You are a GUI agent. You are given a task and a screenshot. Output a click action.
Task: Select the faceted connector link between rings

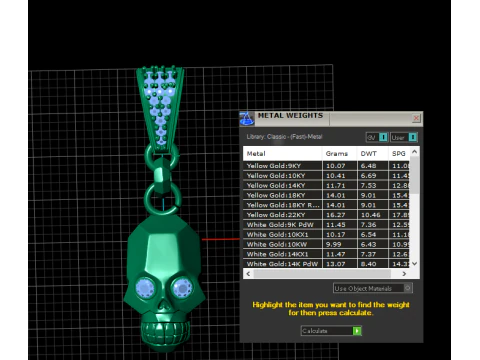[162, 177]
